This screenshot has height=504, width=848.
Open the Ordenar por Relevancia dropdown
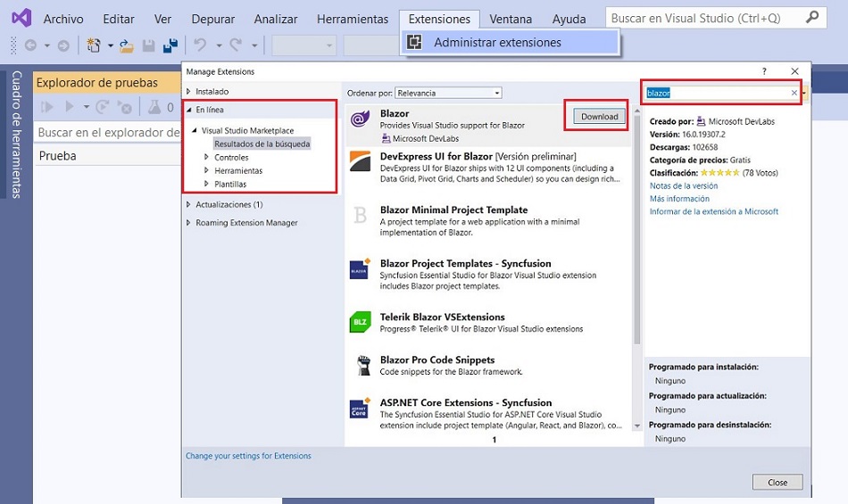pyautogui.click(x=448, y=93)
